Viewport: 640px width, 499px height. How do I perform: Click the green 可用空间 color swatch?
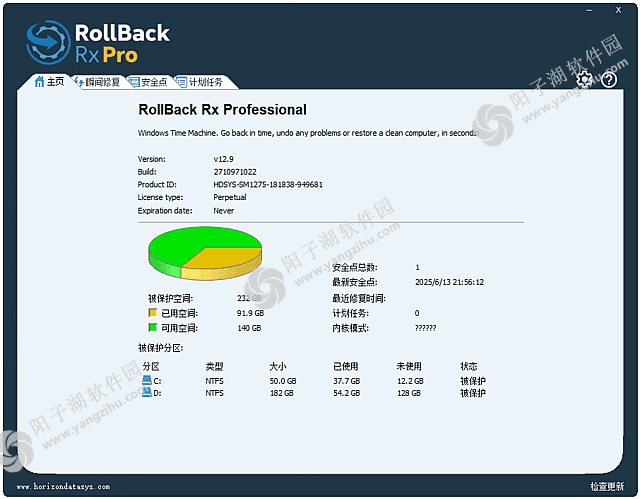(x=153, y=327)
